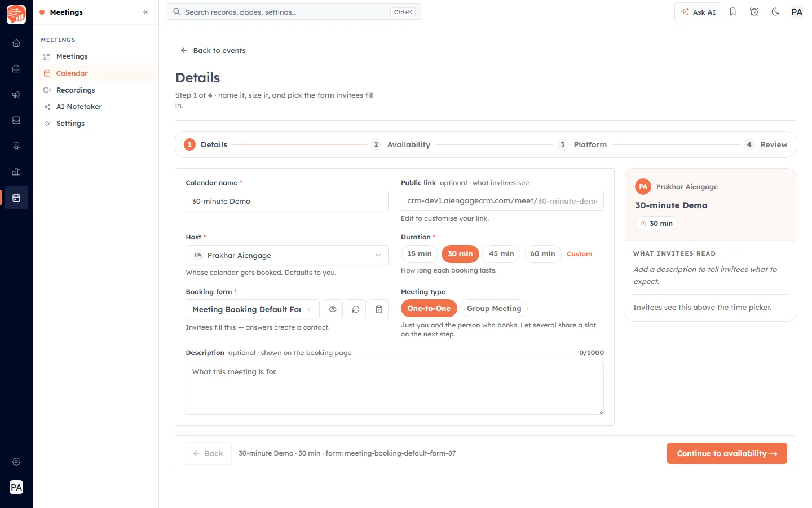Image resolution: width=812 pixels, height=508 pixels.
Task: Select the calendar icon in the dark rail
Action: tap(16, 198)
